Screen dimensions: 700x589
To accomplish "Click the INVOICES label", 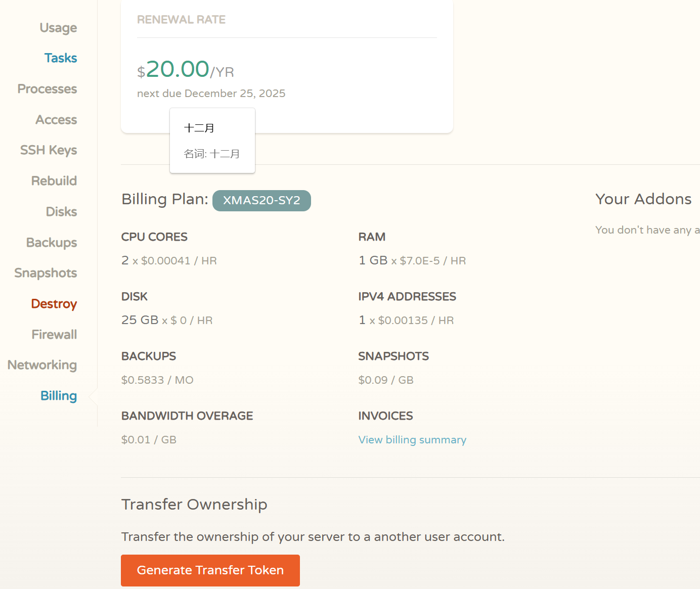I will click(x=385, y=416).
